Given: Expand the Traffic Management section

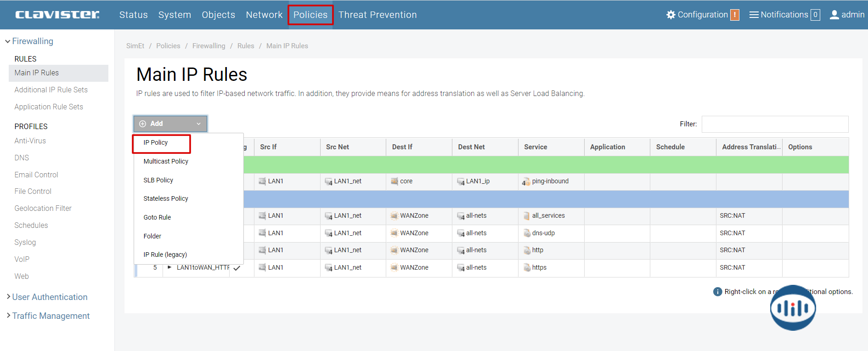Looking at the screenshot, I should pos(9,316).
